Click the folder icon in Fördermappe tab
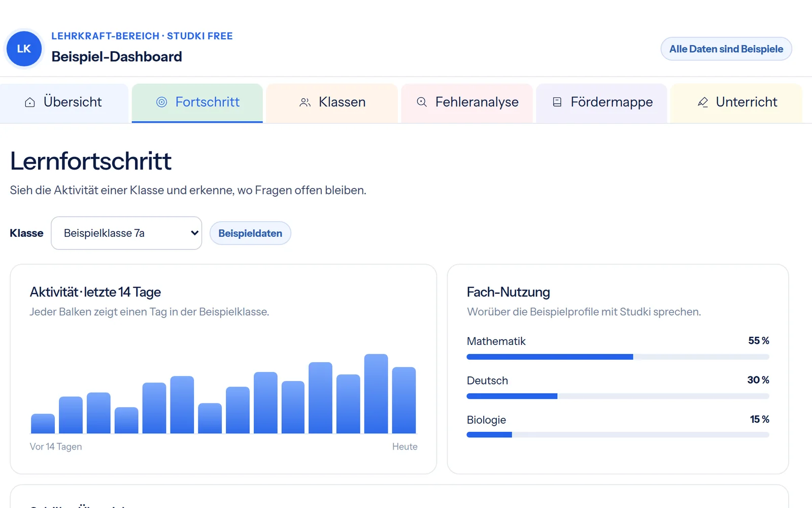Viewport: 812px width, 508px height. tap(557, 102)
